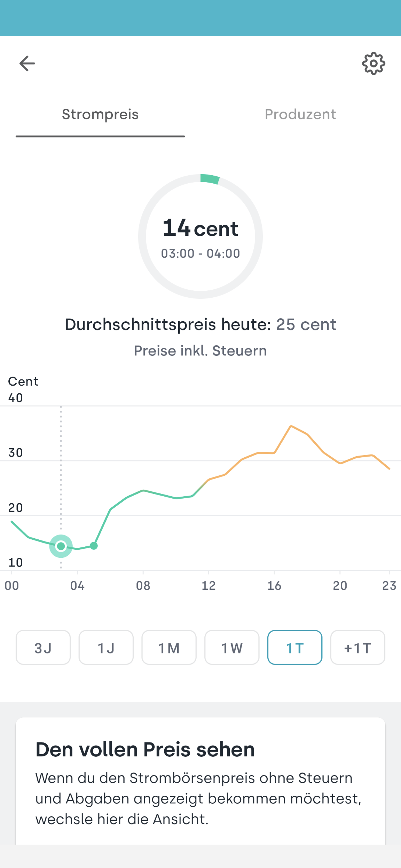This screenshot has width=401, height=868.
Task: Tap the 12 hour axis label
Action: click(209, 586)
